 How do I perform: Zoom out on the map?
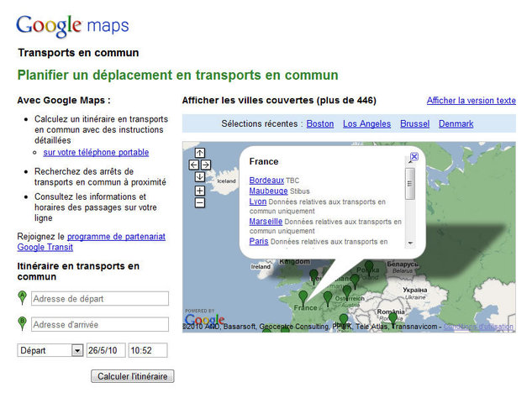(x=199, y=202)
